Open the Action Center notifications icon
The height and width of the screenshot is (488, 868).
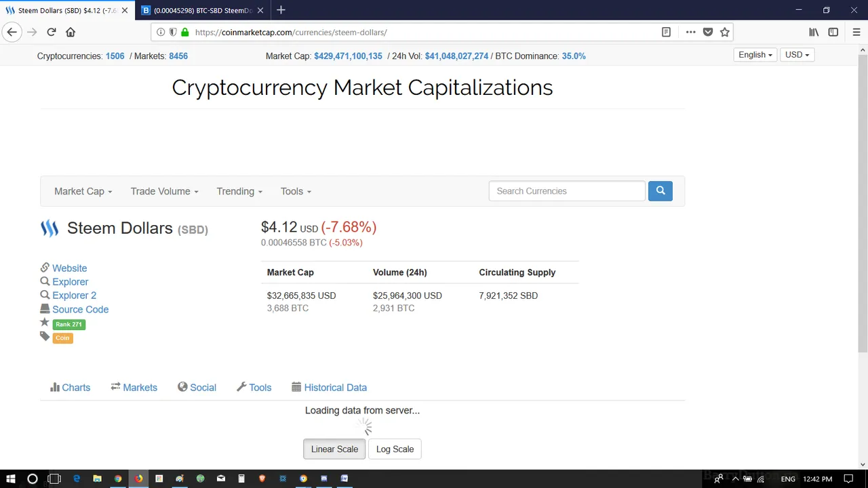[848, 479]
